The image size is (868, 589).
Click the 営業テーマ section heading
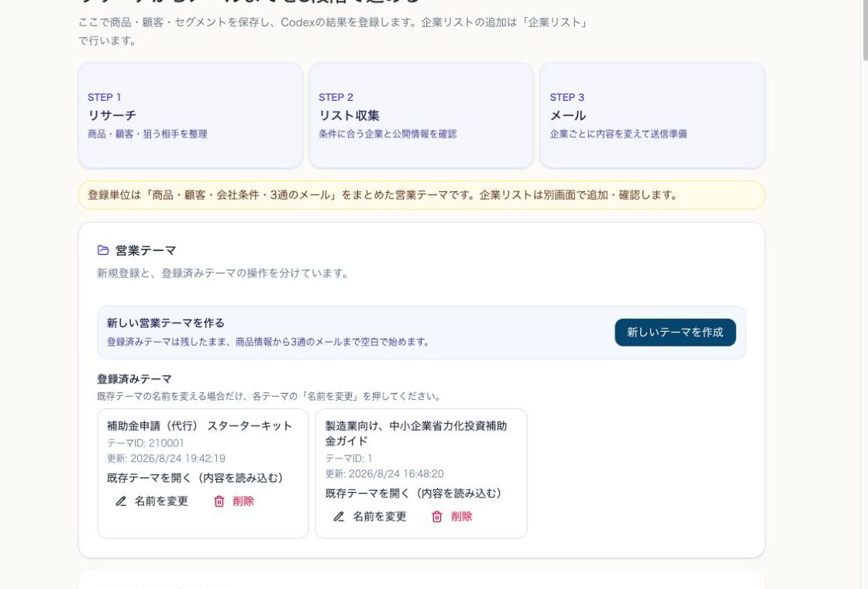pyautogui.click(x=146, y=250)
